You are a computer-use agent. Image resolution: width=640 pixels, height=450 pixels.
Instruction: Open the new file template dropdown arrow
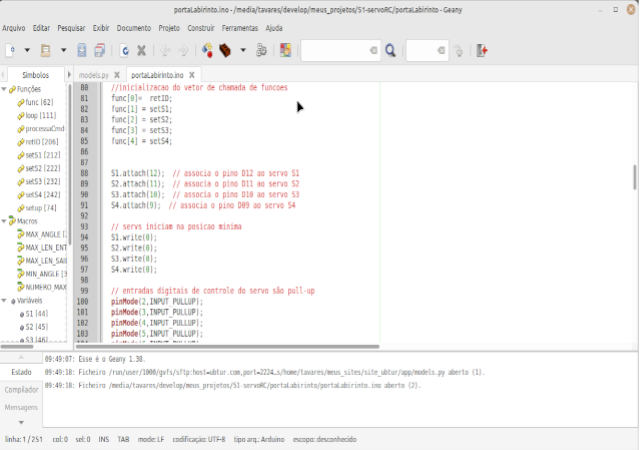pyautogui.click(x=25, y=49)
